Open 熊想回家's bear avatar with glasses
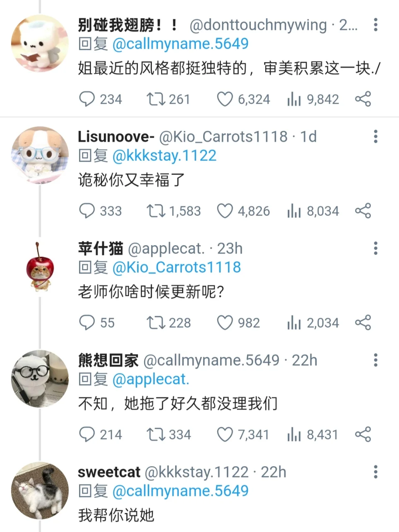Screen dimensions: 399x532 (40, 379)
